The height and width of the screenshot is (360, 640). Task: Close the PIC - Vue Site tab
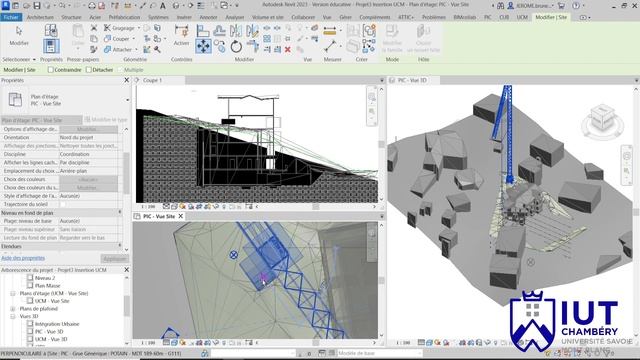(x=180, y=216)
